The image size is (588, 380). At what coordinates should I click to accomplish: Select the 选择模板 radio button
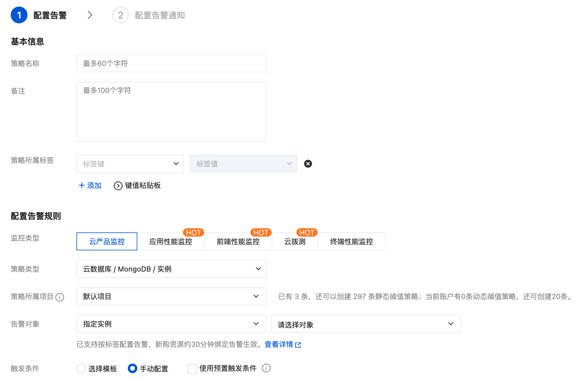coord(81,368)
